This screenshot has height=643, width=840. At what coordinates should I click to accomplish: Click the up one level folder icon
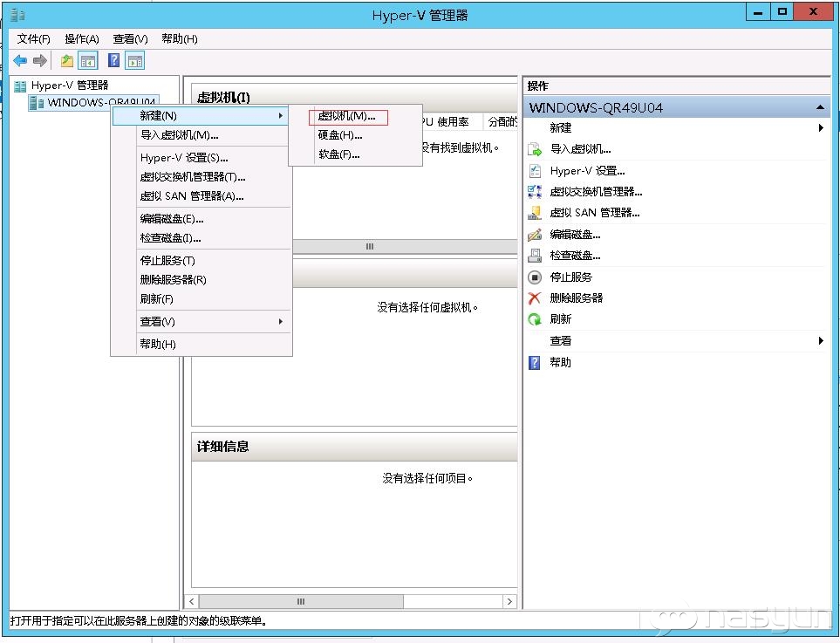coord(67,60)
